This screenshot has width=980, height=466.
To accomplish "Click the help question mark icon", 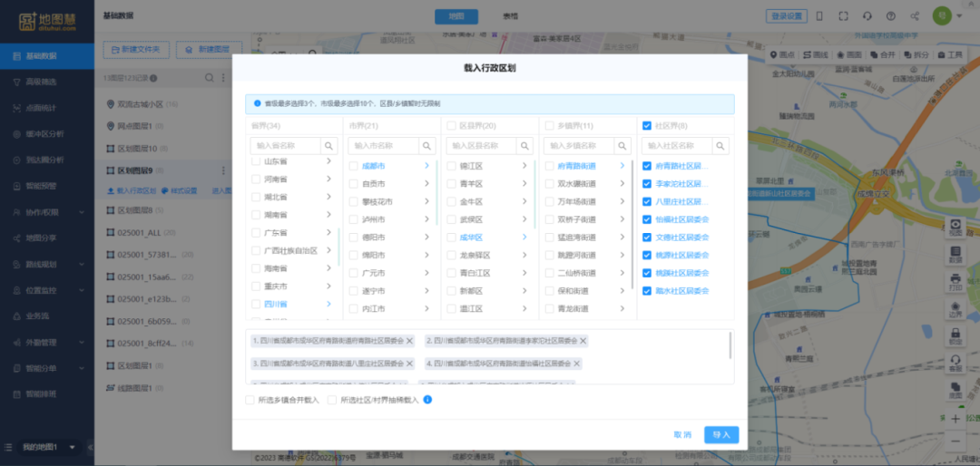I will pos(890,15).
